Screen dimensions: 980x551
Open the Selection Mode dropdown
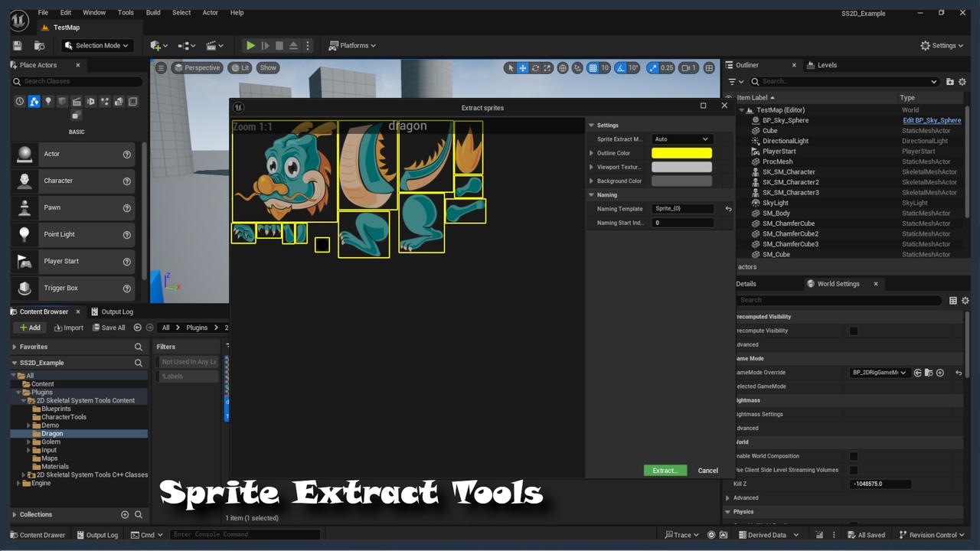coord(97,46)
